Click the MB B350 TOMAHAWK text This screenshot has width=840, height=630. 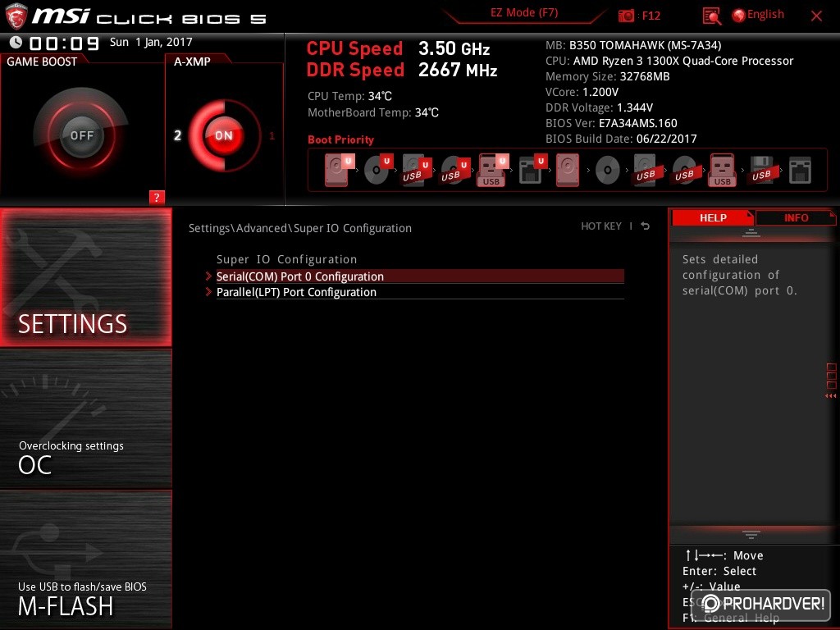[633, 46]
